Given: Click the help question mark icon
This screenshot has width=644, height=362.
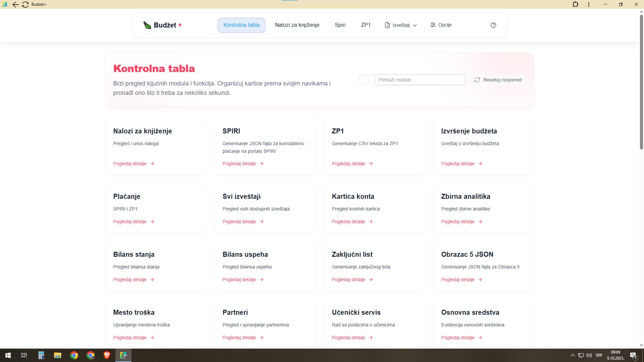Looking at the screenshot, I should (493, 25).
